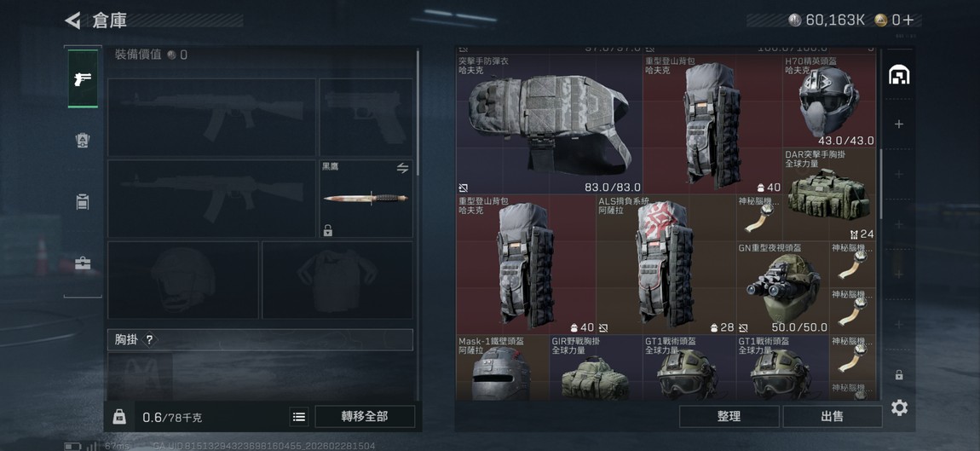Screen dimensions: 980x451
Task: Click the 胸掛 question mark help icon
Action: point(149,339)
